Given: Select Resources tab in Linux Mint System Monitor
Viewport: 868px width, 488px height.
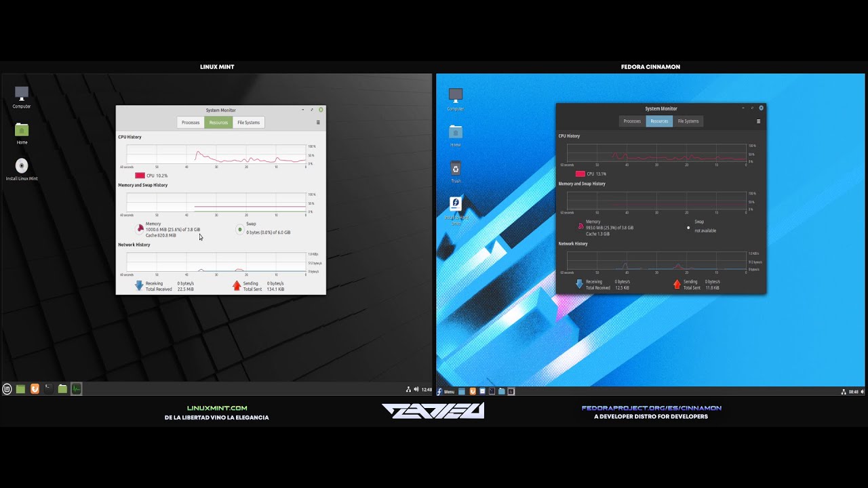Looking at the screenshot, I should [x=218, y=123].
